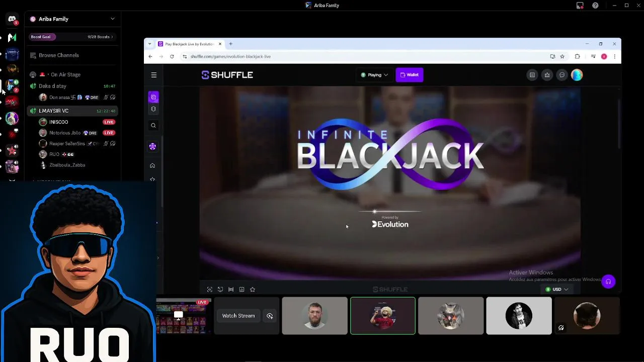Open the Boost Goal progress bar

[x=72, y=37]
